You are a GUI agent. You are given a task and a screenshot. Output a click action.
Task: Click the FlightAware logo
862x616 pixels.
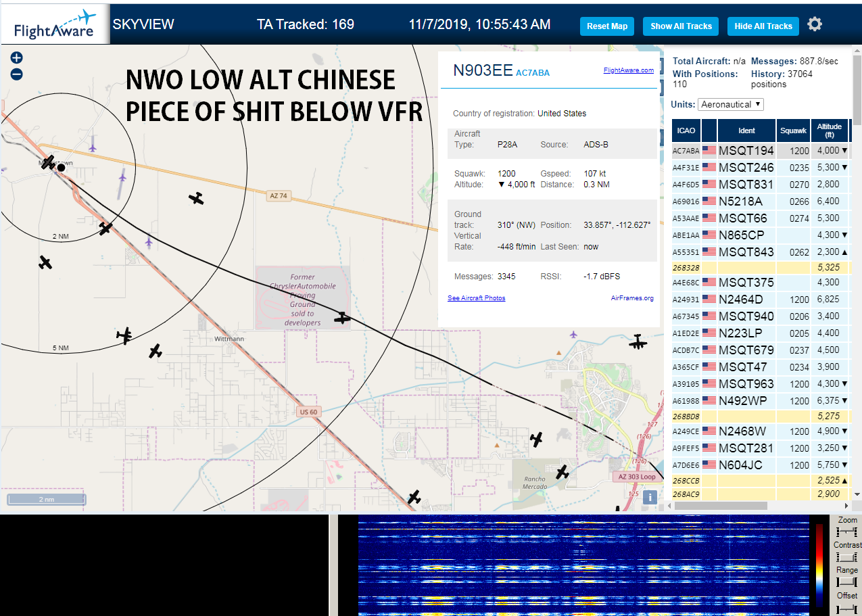54,25
